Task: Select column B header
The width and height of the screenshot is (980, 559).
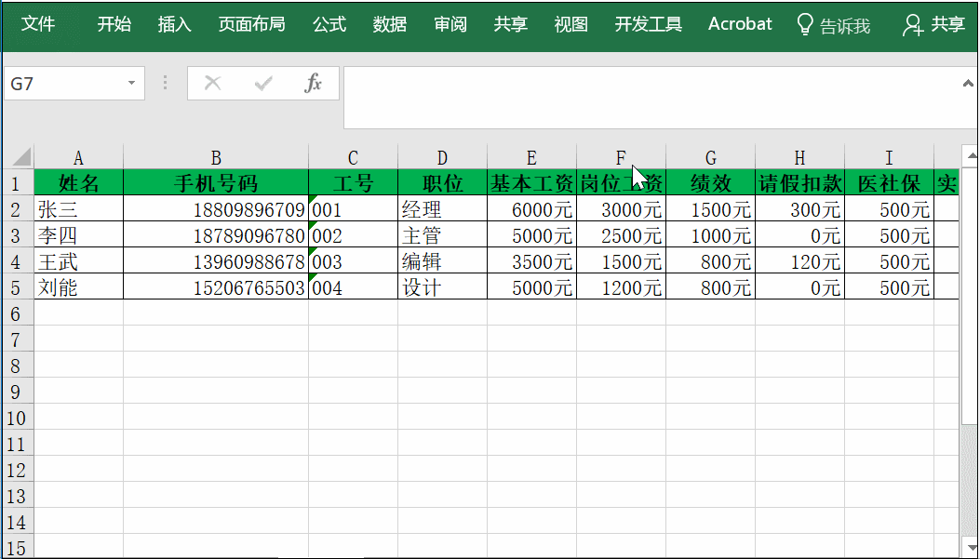Action: point(216,157)
